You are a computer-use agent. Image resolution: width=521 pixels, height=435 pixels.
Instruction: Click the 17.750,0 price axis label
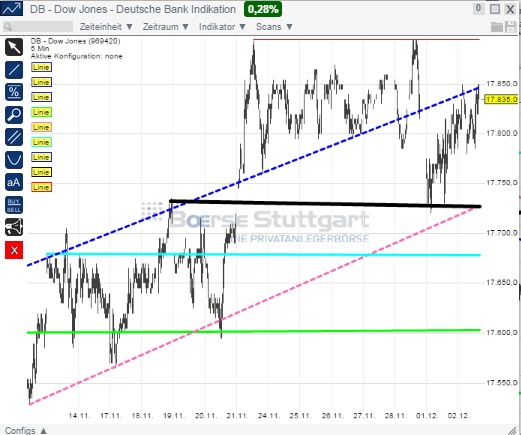[502, 183]
